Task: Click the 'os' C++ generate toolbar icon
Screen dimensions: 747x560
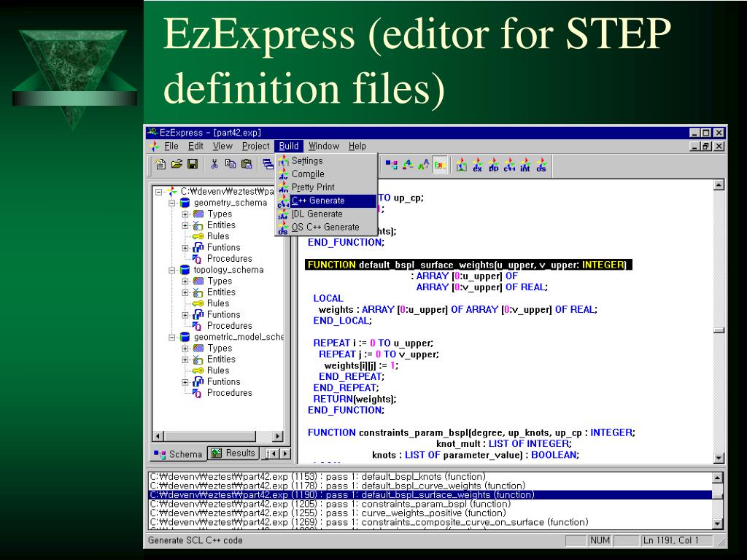Action: point(541,166)
